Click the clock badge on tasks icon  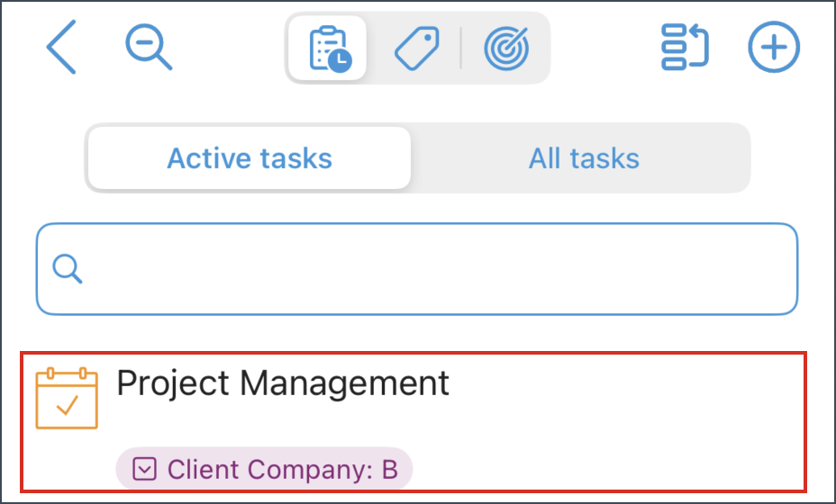340,60
